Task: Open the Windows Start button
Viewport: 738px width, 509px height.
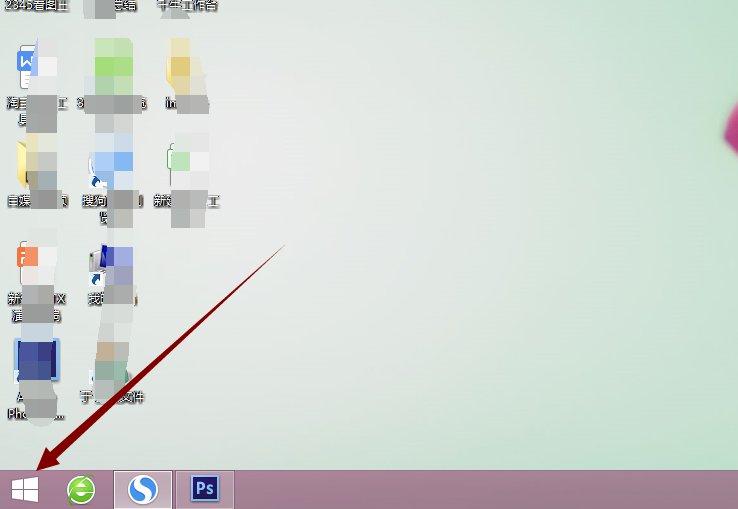Action: (25, 489)
